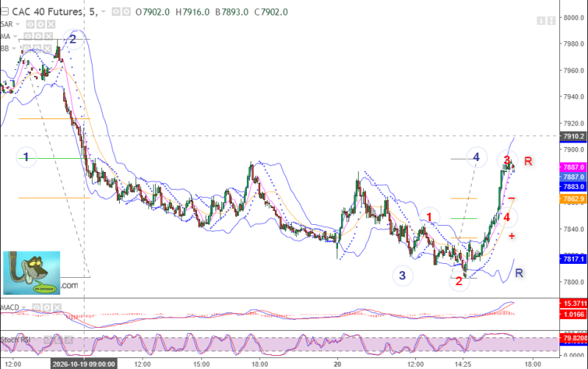
Task: Hide the SAR indicator using eye icon
Action: pyautogui.click(x=30, y=24)
